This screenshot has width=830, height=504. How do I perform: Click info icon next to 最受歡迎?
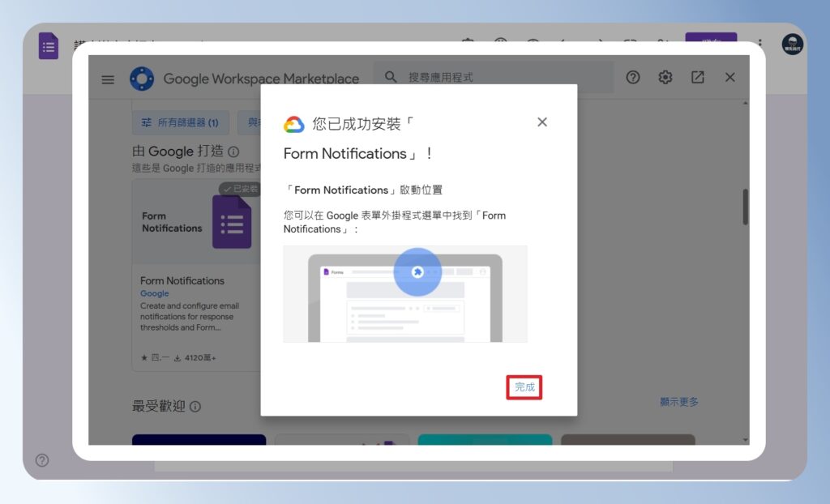195,407
